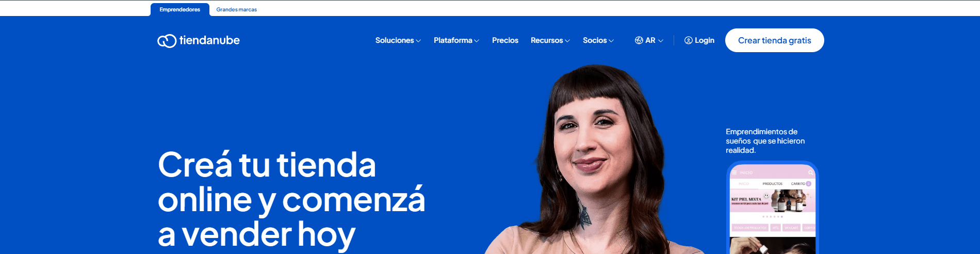Viewport: 980px width, 254px height.
Task: Tap the search magnifier in the phone mockup
Action: click(x=810, y=172)
